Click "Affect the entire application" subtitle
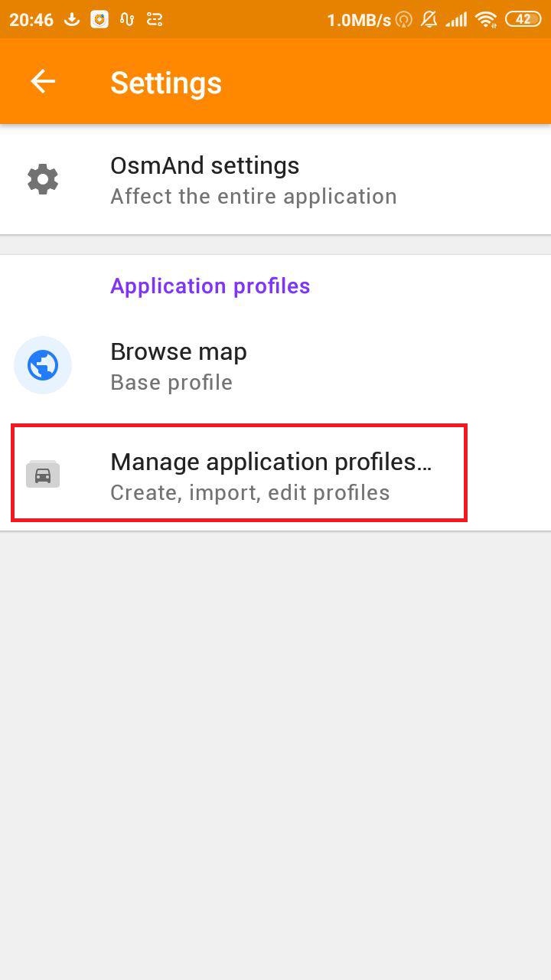The image size is (551, 980). pos(253,196)
